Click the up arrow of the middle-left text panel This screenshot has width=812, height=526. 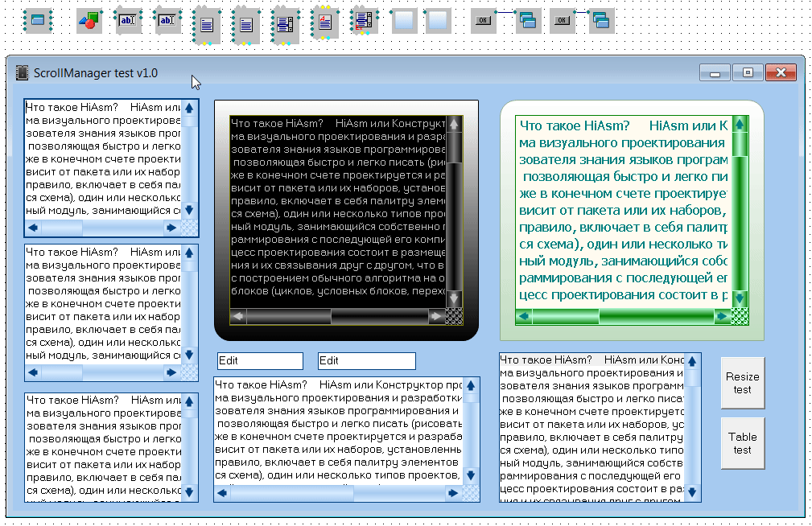190,253
